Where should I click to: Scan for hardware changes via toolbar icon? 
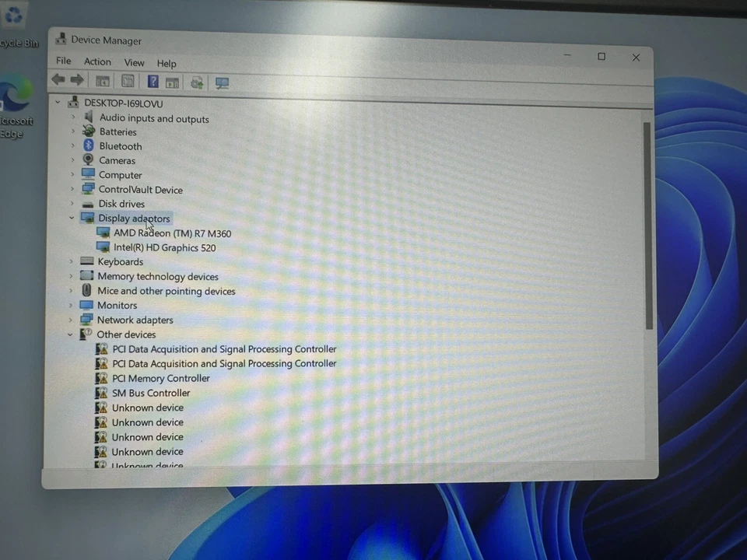[x=222, y=82]
